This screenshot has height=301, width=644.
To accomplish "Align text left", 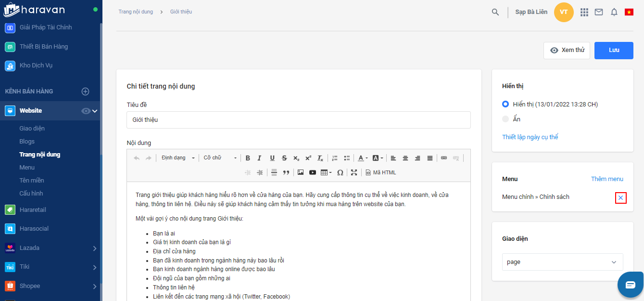I will (x=393, y=158).
